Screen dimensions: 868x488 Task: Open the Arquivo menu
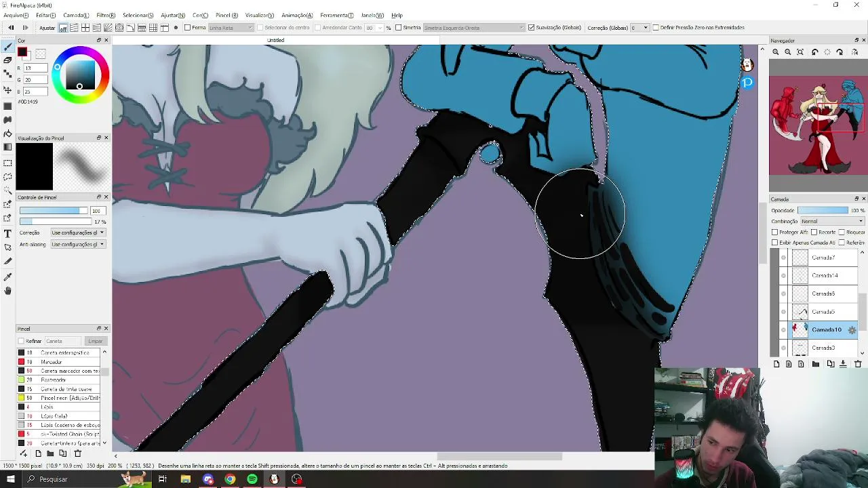[x=16, y=15]
